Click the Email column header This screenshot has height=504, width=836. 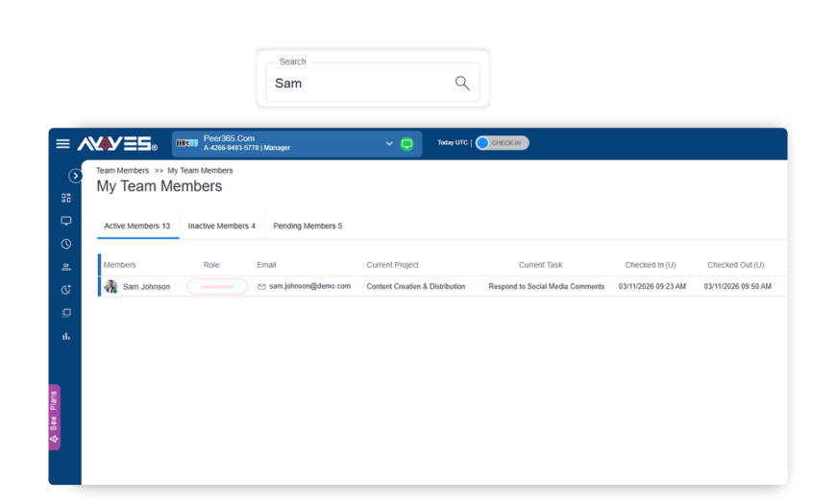click(x=266, y=265)
